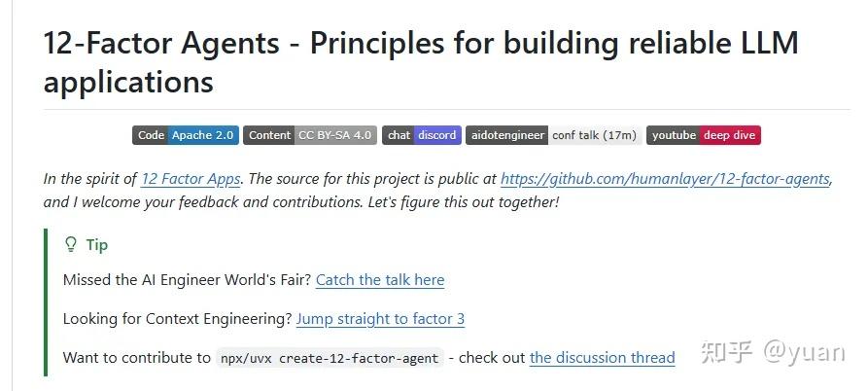
Task: Click the youtube deep dive badge
Action: tap(704, 135)
